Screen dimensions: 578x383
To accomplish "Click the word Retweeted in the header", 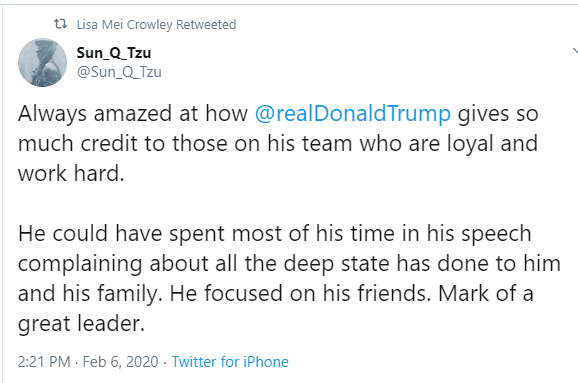I will click(x=206, y=25).
